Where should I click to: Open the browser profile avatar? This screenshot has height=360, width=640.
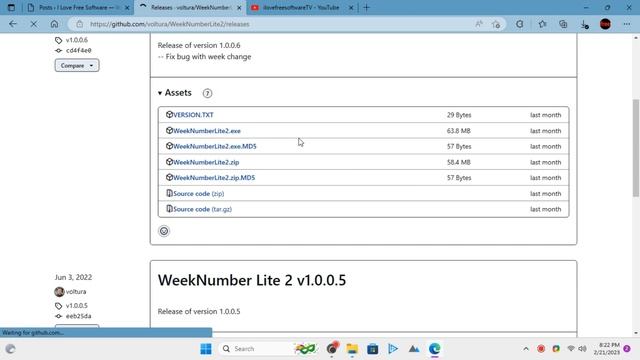pyautogui.click(x=605, y=24)
